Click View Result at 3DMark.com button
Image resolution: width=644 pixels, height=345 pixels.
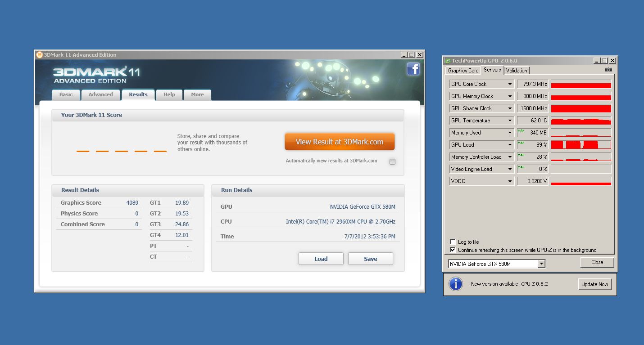point(340,142)
